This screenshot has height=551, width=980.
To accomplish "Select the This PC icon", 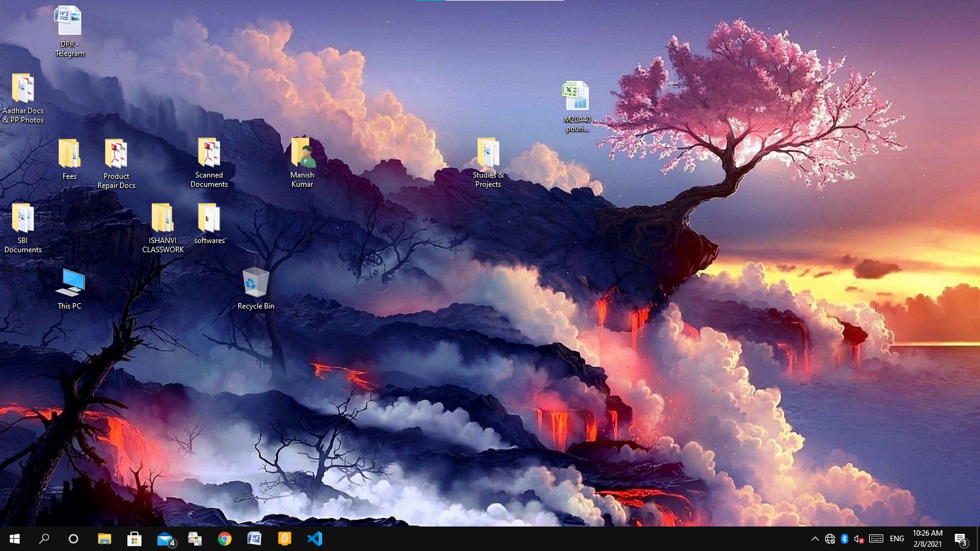I will click(70, 282).
